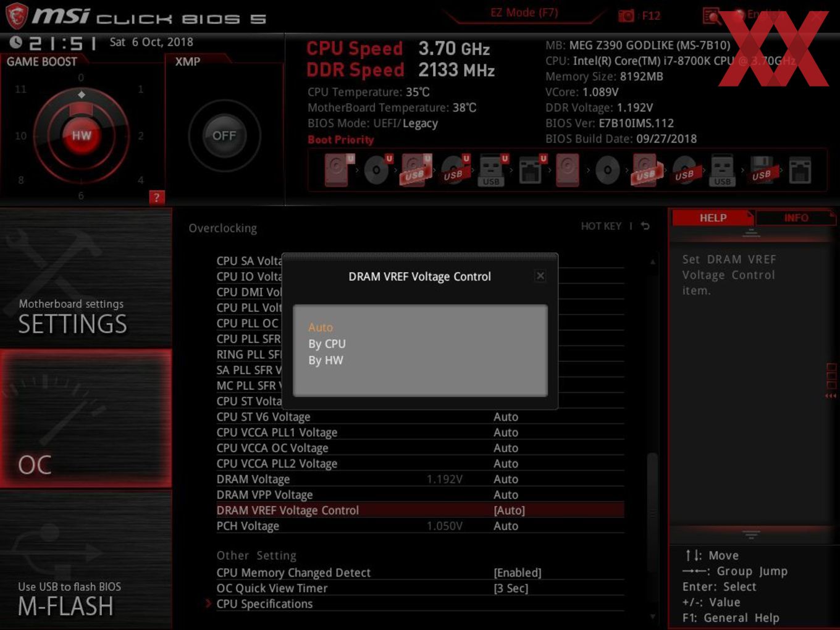Open DRAM Voltage Auto value field

(506, 479)
